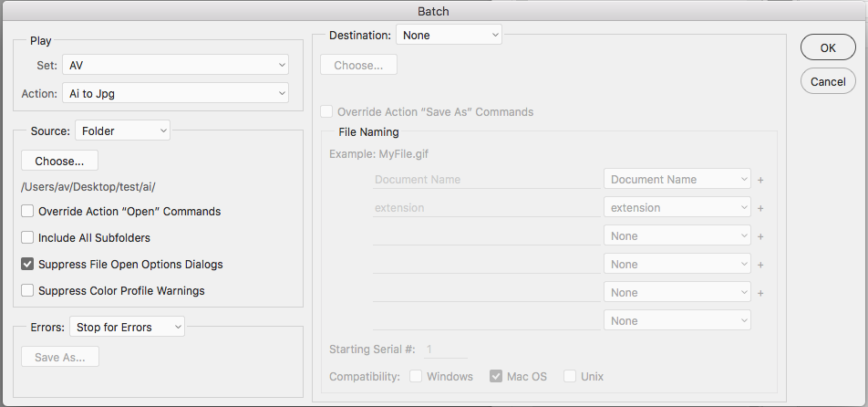The height and width of the screenshot is (407, 868).
Task: Check Include All Subfolders
Action: pos(28,238)
